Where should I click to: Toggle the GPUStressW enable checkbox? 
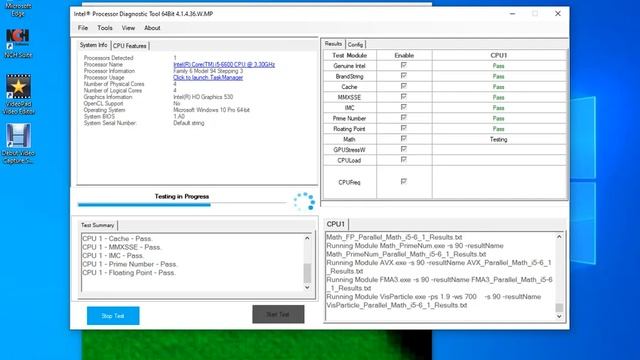404,149
